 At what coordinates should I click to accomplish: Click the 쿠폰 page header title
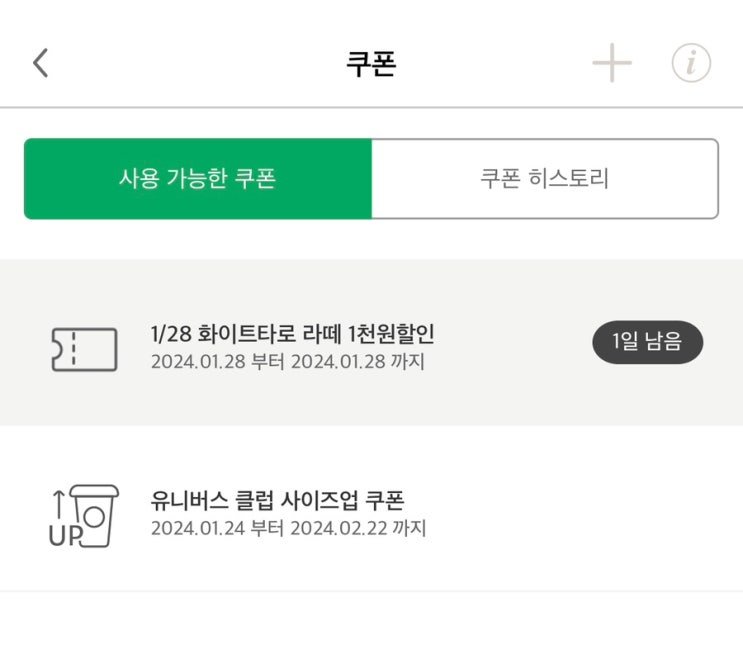(371, 64)
